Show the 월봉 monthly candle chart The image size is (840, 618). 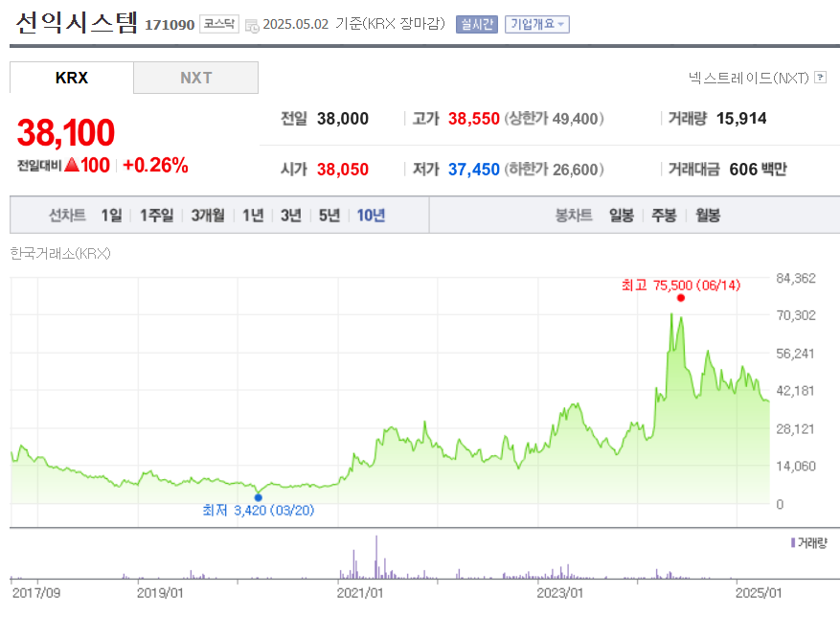[708, 216]
